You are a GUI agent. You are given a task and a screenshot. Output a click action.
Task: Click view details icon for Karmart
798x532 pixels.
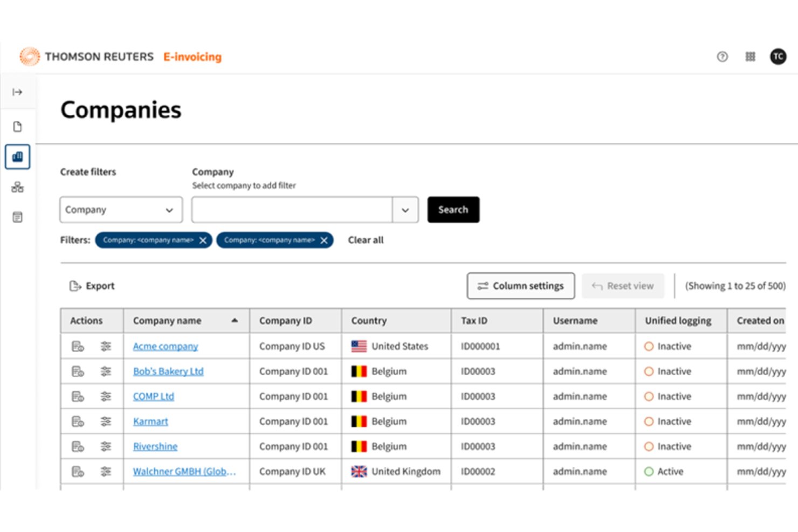click(78, 422)
